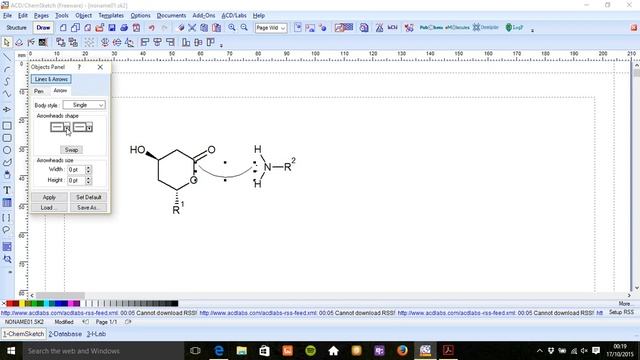Open the right arrowhead shape dropdown
640x360 pixels.
pyautogui.click(x=89, y=127)
